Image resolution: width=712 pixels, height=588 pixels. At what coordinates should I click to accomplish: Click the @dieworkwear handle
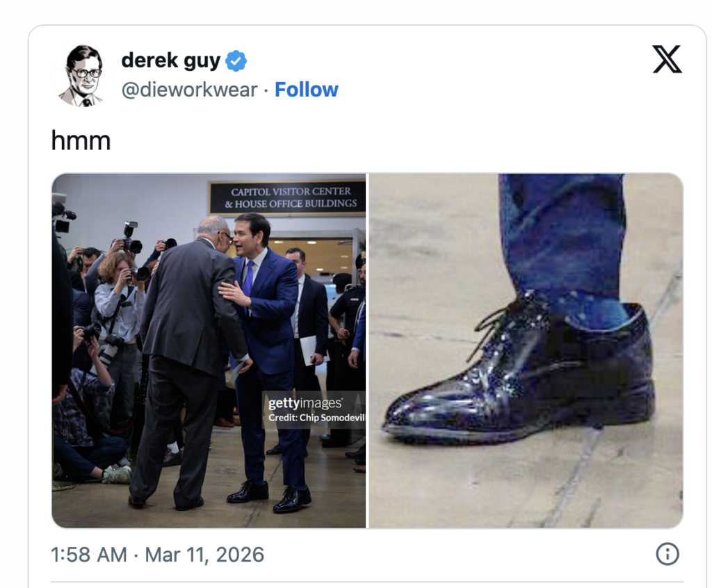coord(189,90)
